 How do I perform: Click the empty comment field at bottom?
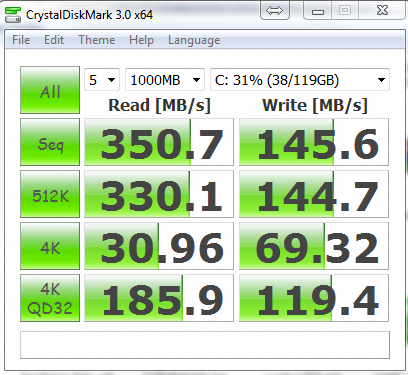pyautogui.click(x=205, y=345)
